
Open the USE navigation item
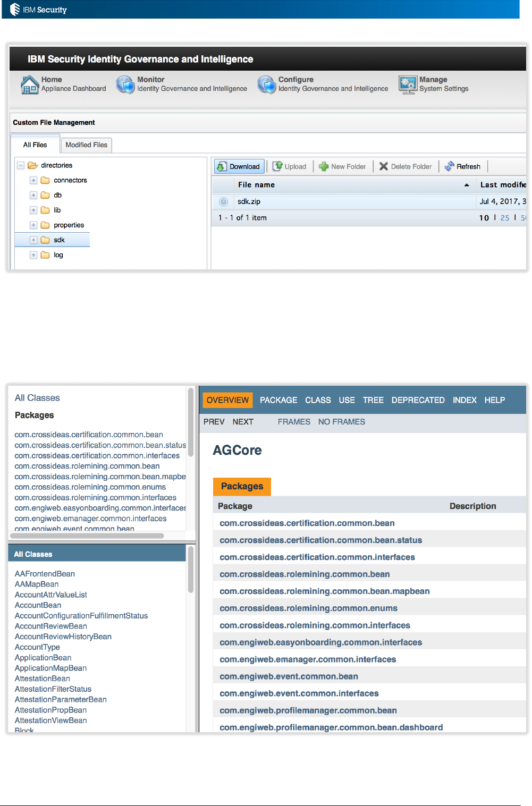[347, 400]
